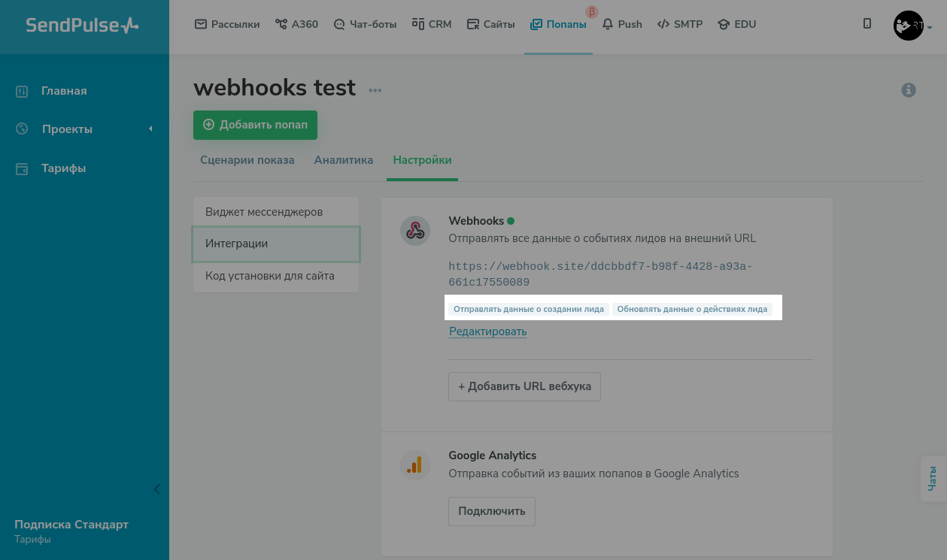Image resolution: width=947 pixels, height=560 pixels.
Task: Click the Google Analytics icon
Action: pos(414,465)
